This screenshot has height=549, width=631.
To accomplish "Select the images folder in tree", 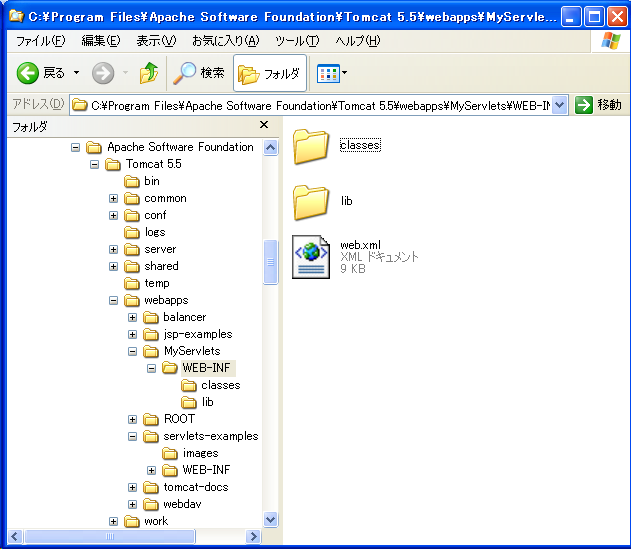I will pos(190,453).
